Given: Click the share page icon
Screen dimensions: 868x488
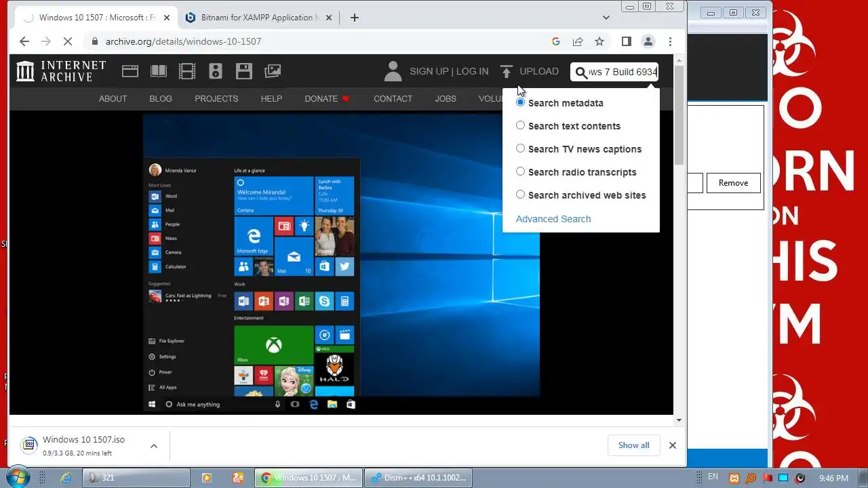Looking at the screenshot, I should [x=578, y=41].
